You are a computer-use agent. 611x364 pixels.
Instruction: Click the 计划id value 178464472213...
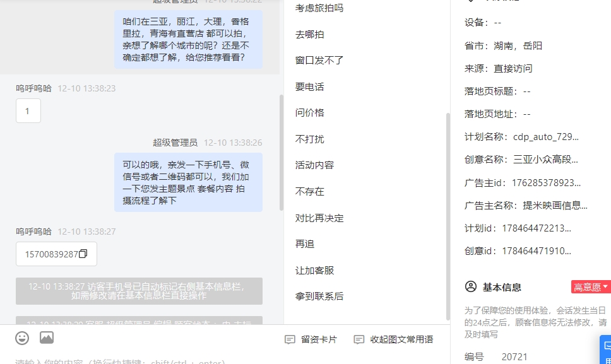coord(537,228)
